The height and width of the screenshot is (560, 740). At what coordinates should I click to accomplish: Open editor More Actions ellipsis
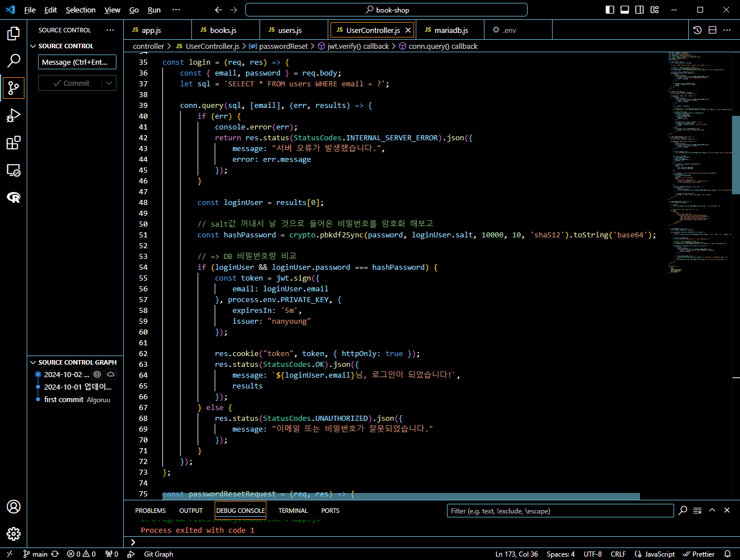coord(727,30)
